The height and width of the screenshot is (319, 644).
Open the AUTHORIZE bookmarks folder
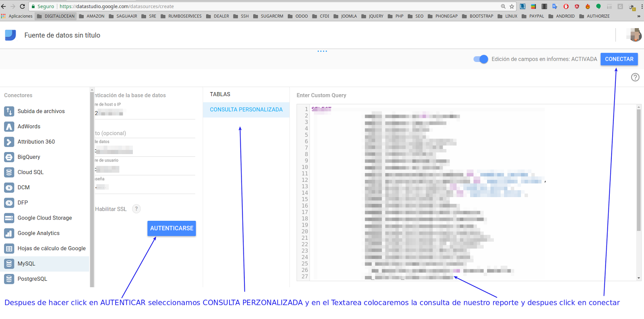594,16
